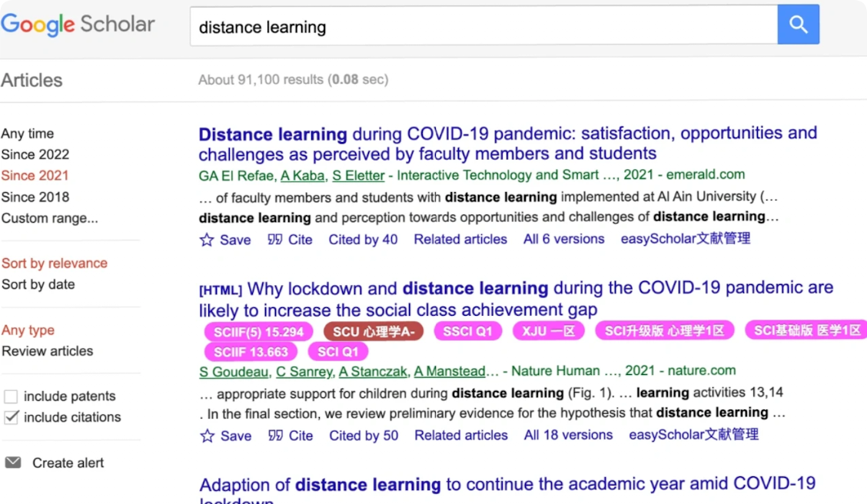Show only Review articles

click(48, 351)
